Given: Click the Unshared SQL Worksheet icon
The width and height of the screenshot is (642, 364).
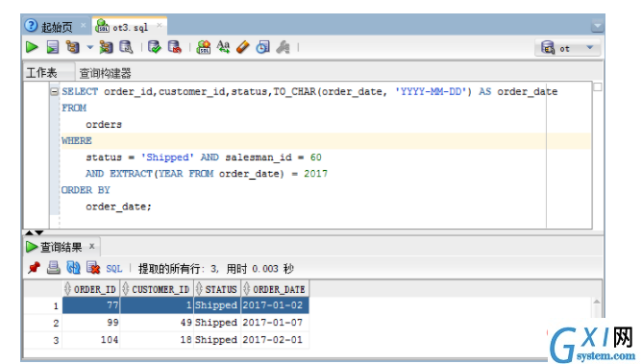Looking at the screenshot, I should point(204,47).
